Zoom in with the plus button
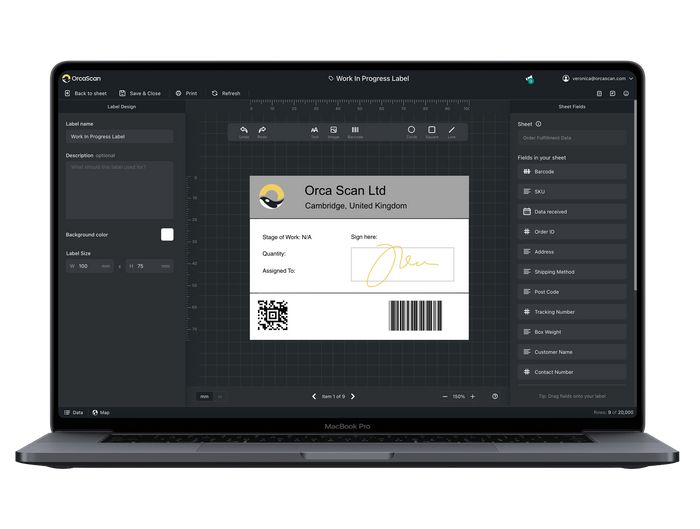 click(473, 396)
